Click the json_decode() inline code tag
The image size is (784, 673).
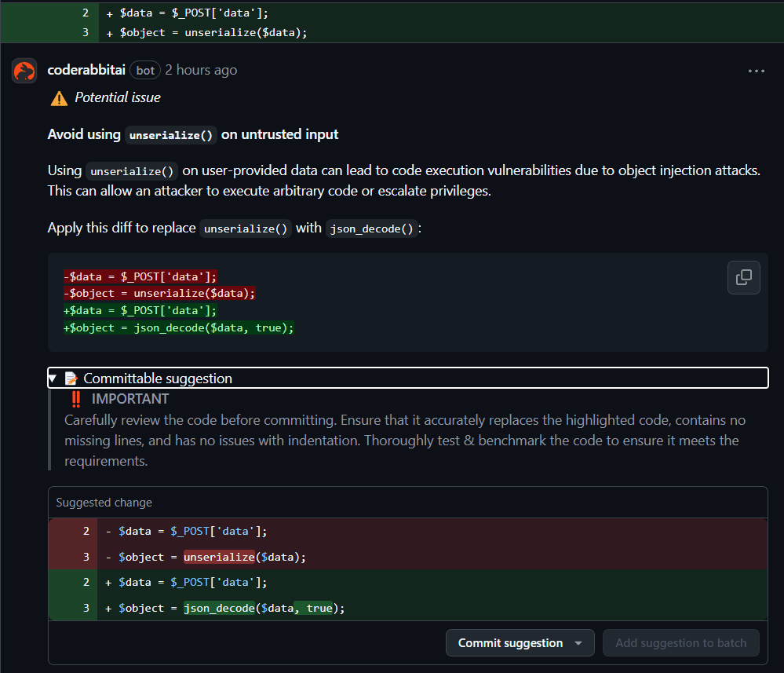coord(370,229)
